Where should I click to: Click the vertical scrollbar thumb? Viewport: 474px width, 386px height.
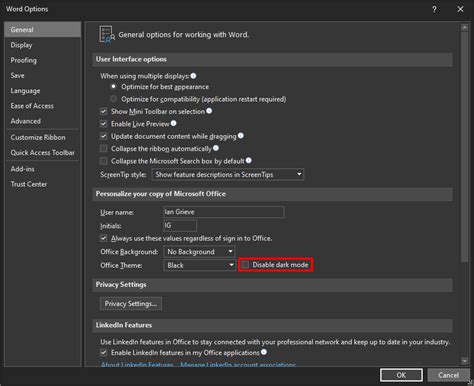tap(464, 147)
